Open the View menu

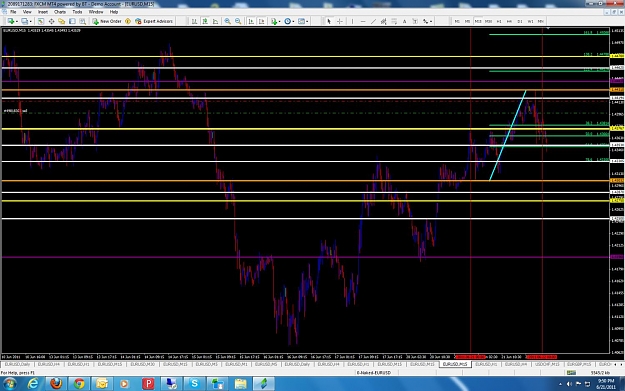[27, 12]
